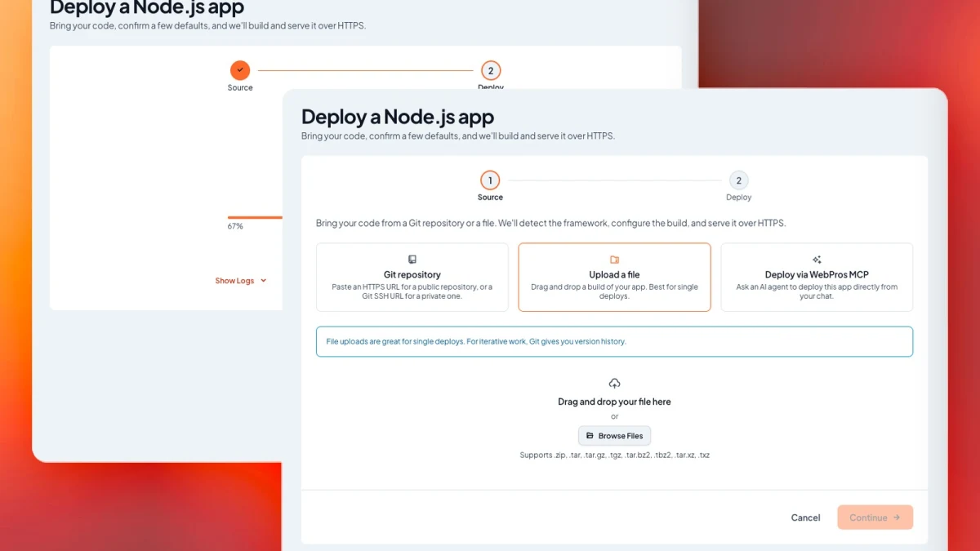Click the front window Deploy a Node.js app heading
980x551 pixels.
pyautogui.click(x=398, y=117)
